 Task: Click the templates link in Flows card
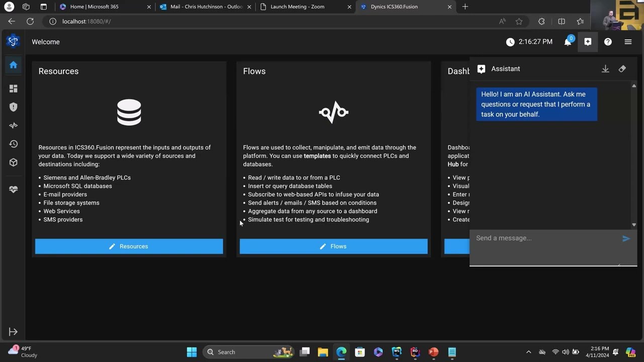tap(317, 156)
